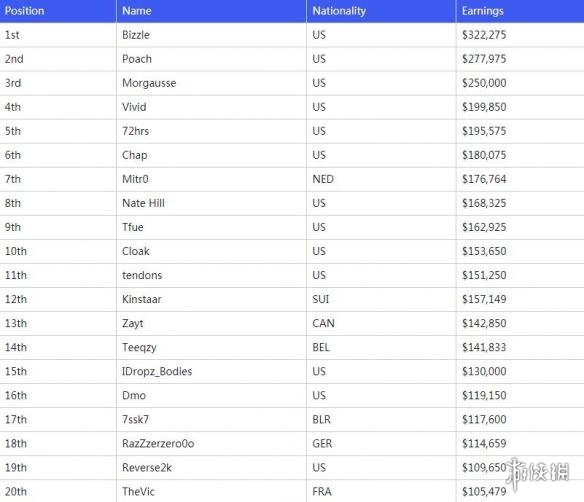This screenshot has width=584, height=502.
Task: Select the name Mitr0
Action: [135, 179]
